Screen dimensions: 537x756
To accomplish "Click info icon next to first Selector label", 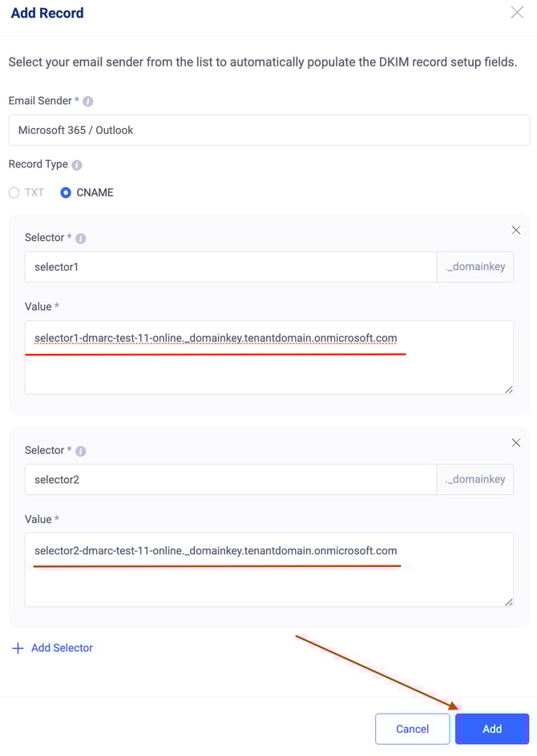I will point(81,238).
